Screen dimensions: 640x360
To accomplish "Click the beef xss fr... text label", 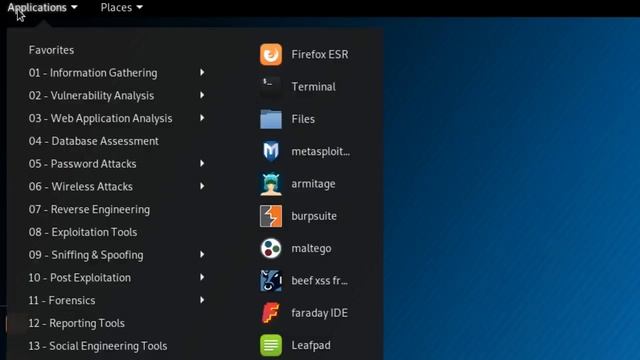I will pos(319,281).
